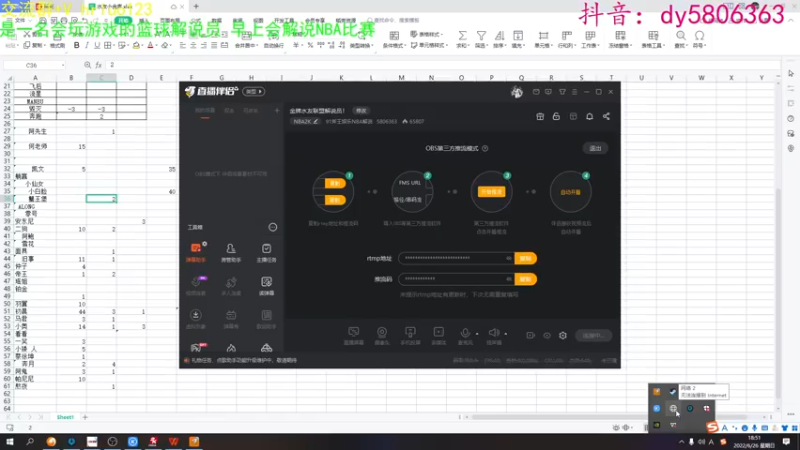Click the network globe icon in tray popup
Viewport: 800px width, 450px height.
(x=673, y=409)
